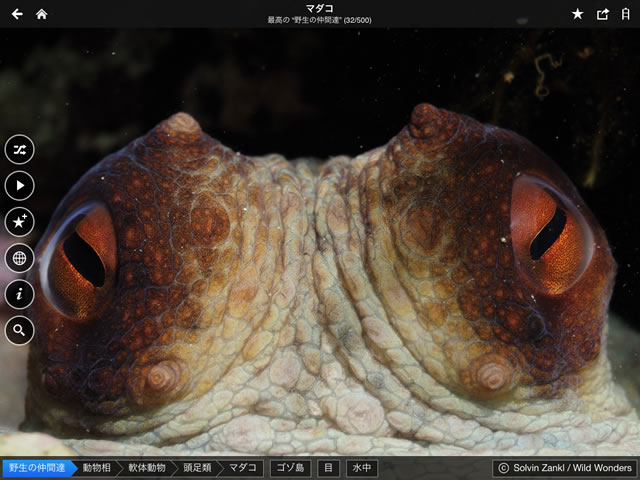
Task: Show photo information via info icon
Action: tap(20, 294)
